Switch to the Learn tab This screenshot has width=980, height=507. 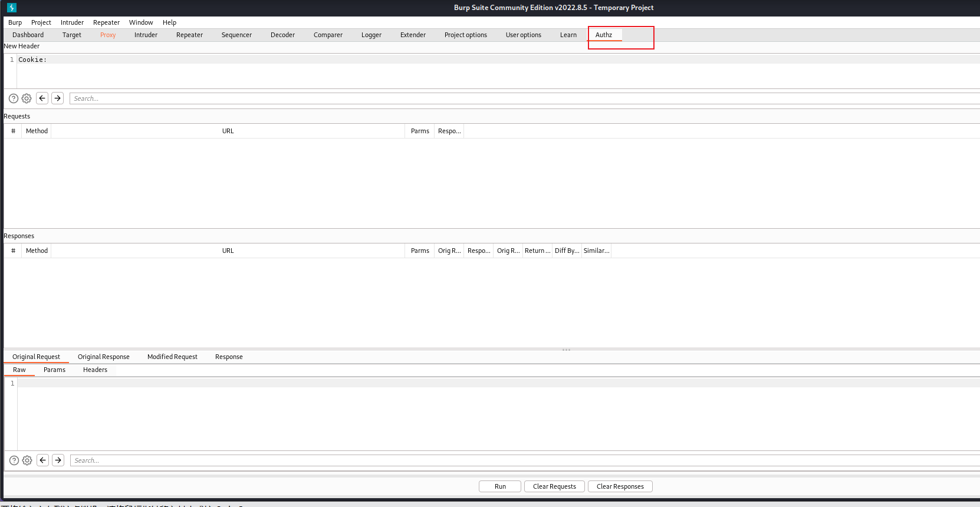click(568, 35)
